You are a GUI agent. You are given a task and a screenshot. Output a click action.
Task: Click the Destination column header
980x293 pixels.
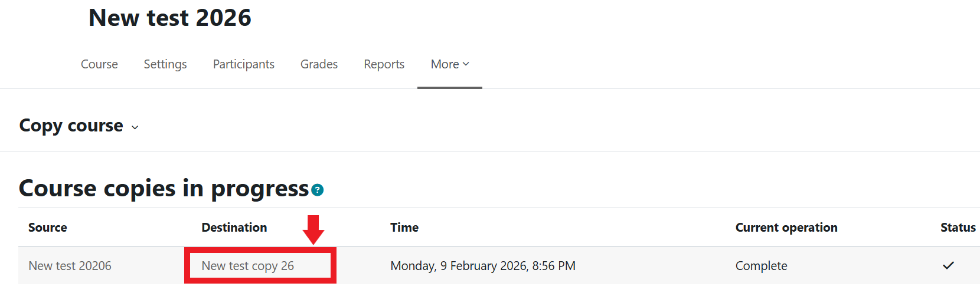[234, 228]
